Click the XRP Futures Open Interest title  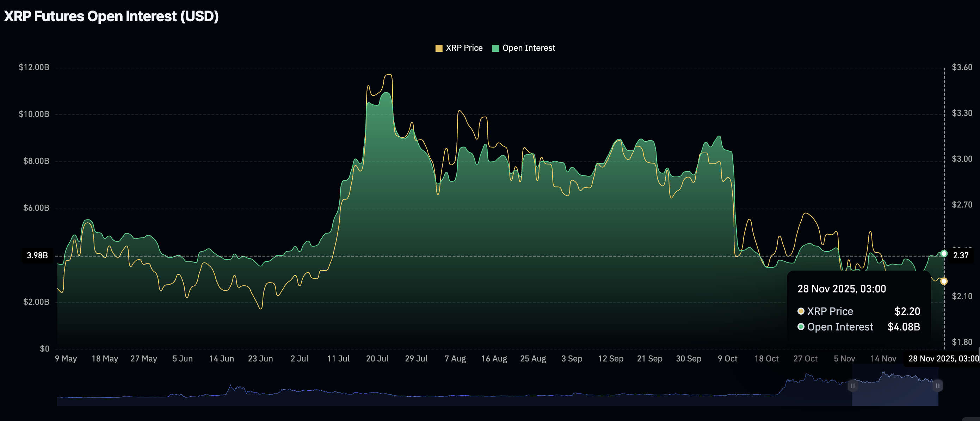pos(111,16)
